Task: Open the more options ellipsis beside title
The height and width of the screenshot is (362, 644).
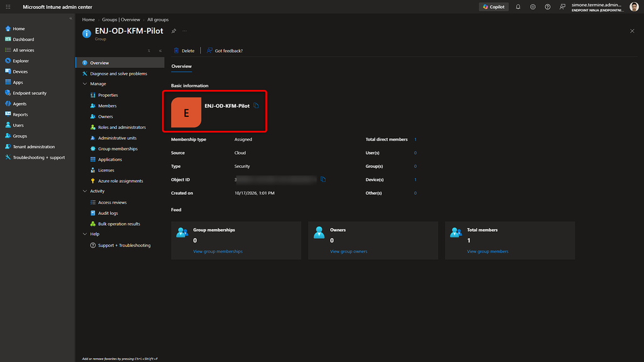Action: point(185,31)
